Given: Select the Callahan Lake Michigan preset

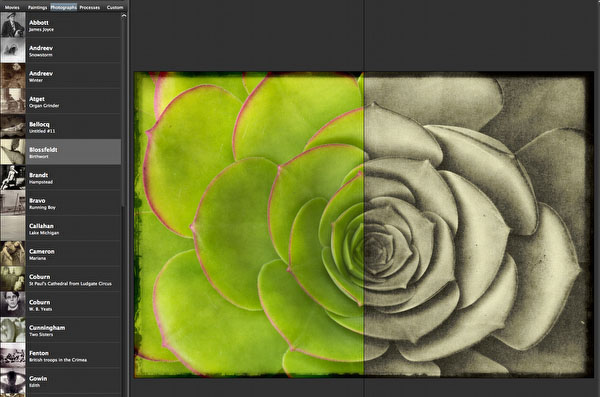Looking at the screenshot, I should 60,228.
